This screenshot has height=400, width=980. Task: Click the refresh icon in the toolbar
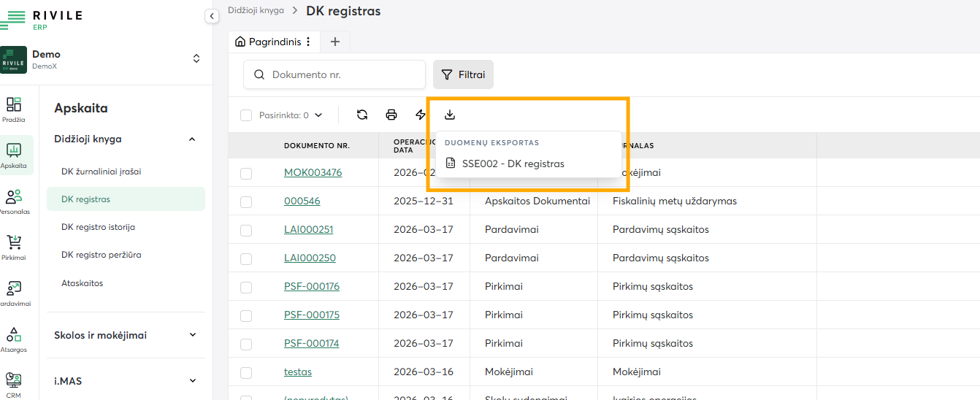[x=361, y=115]
